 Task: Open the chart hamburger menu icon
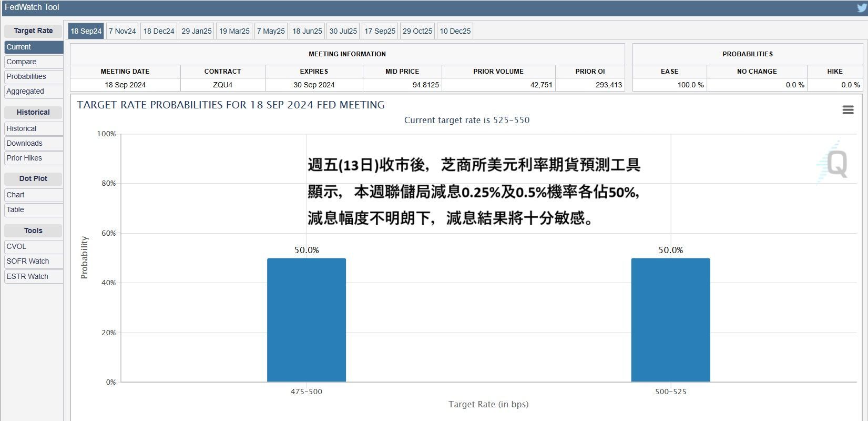[x=847, y=110]
